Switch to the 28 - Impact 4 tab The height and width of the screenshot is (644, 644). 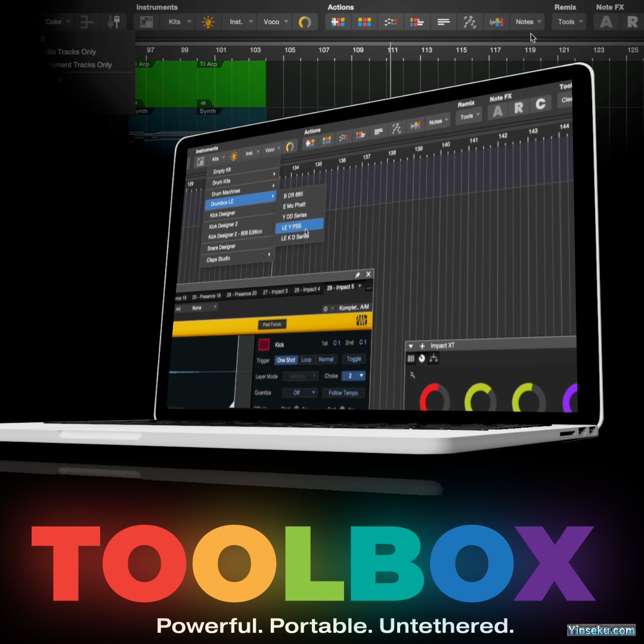[x=306, y=290]
